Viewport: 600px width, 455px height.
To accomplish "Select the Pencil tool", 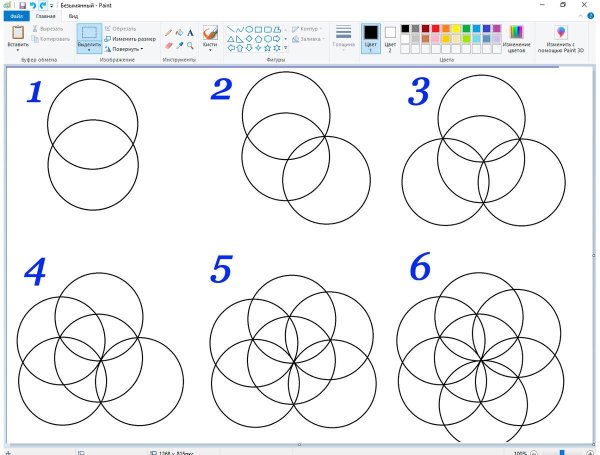I will [x=168, y=32].
